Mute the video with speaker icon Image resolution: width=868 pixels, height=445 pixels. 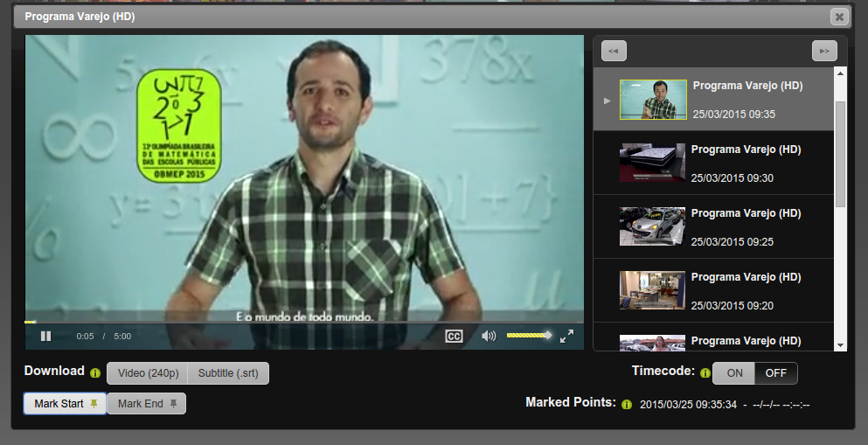(x=489, y=336)
